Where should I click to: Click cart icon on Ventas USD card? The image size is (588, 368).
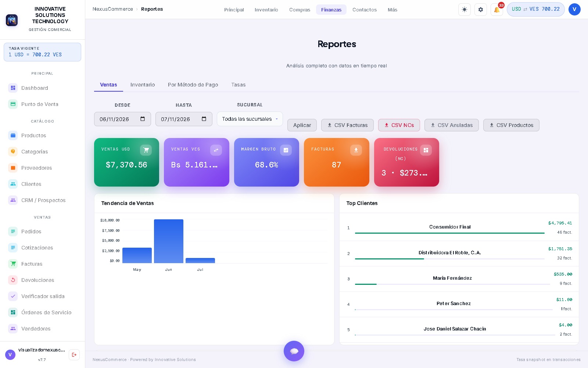tap(146, 150)
